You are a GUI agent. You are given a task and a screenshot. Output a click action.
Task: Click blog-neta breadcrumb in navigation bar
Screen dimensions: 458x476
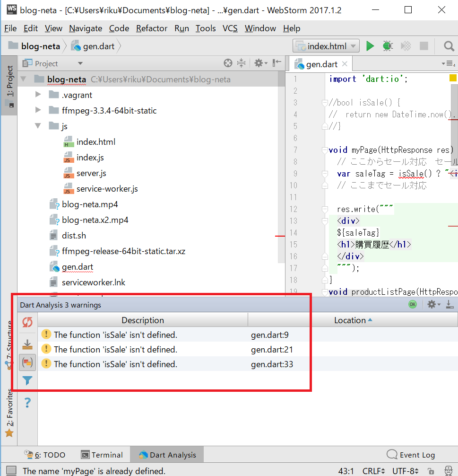[x=35, y=46]
